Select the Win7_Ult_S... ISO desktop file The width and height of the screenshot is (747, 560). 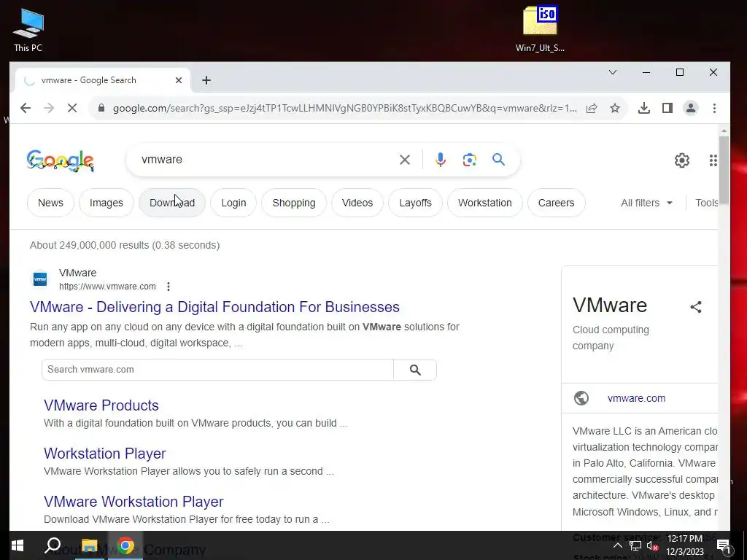(x=540, y=29)
